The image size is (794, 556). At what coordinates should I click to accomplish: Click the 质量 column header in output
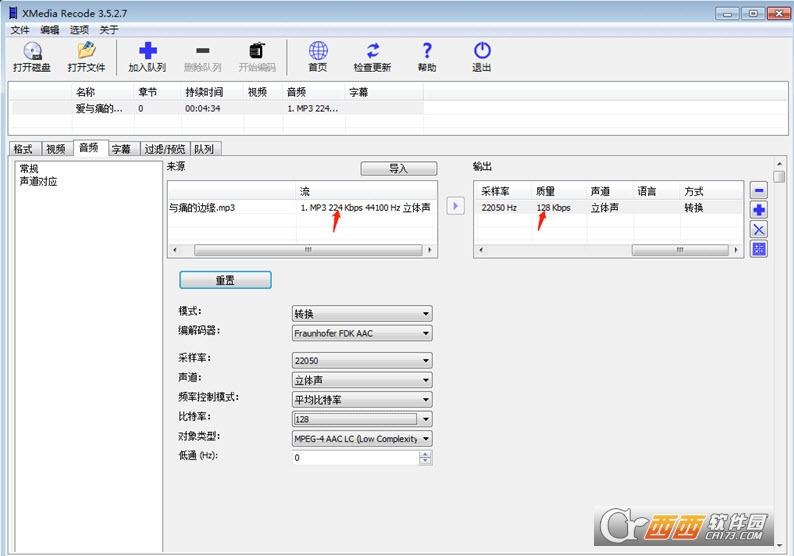pyautogui.click(x=559, y=191)
